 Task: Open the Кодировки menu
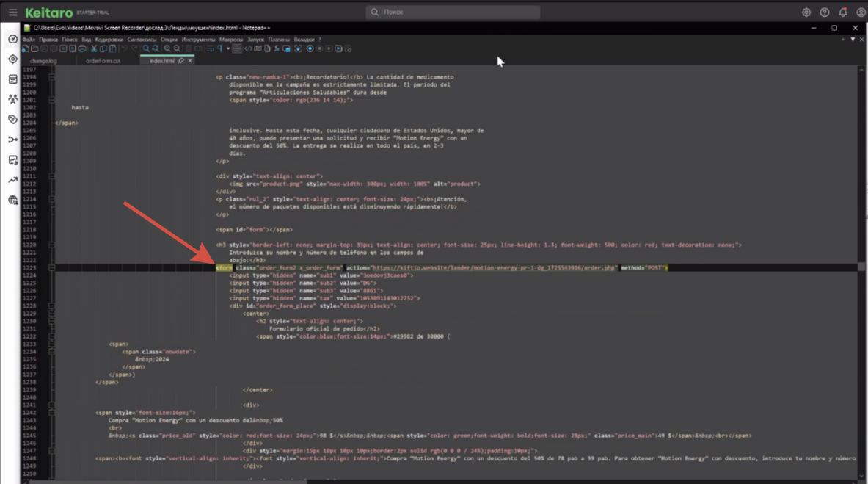[109, 40]
